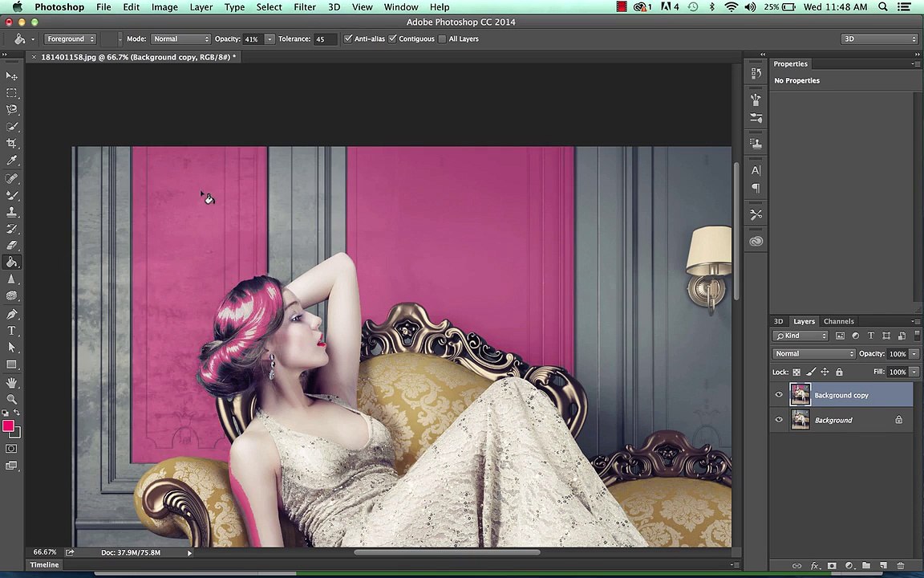Select the Quick Selection tool

tap(11, 127)
